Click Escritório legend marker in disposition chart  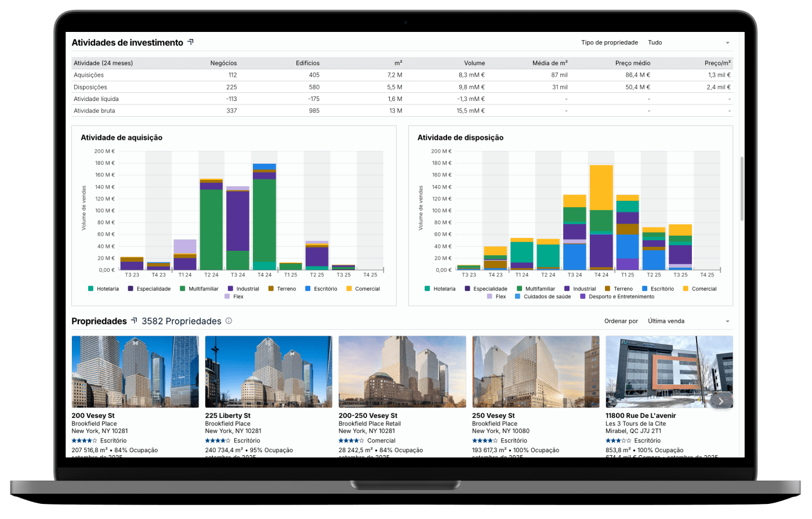(646, 289)
